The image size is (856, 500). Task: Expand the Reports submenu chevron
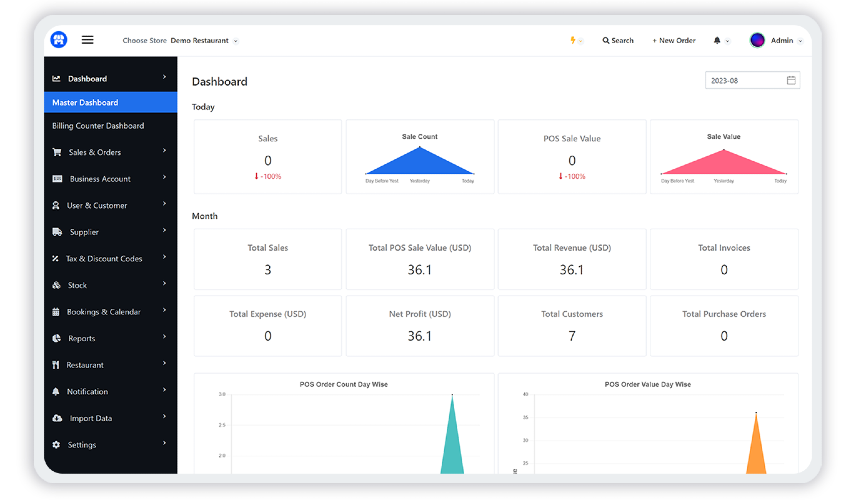tap(164, 337)
